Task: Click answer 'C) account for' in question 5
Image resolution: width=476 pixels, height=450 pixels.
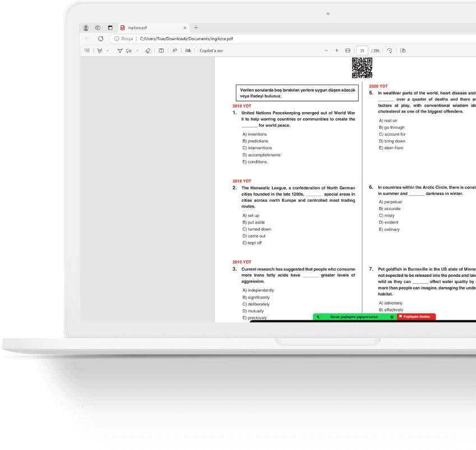Action: pyautogui.click(x=392, y=134)
